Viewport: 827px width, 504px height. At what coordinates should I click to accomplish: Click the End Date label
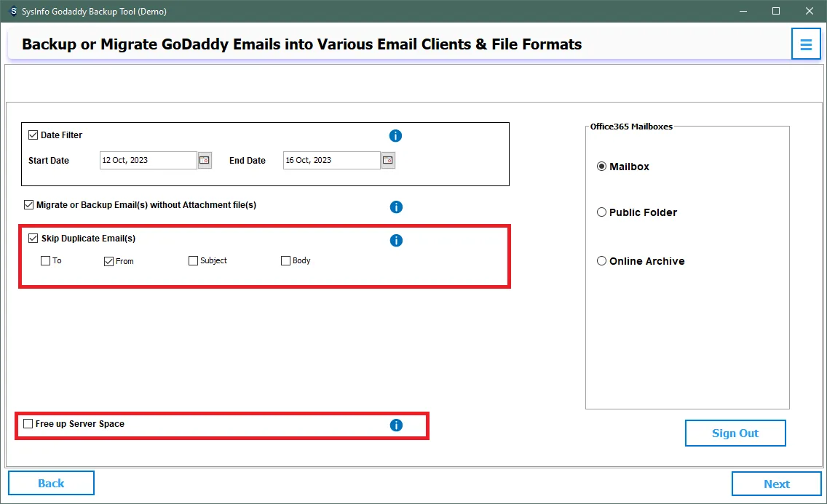click(x=248, y=161)
